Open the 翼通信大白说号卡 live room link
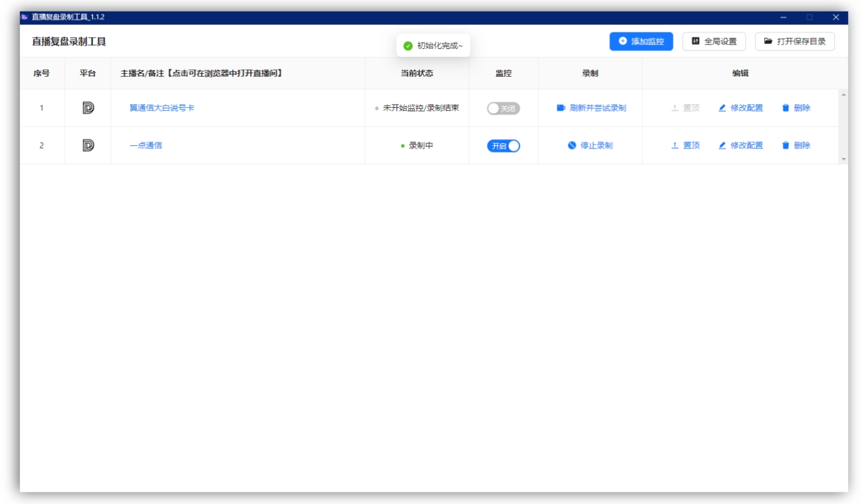This screenshot has height=504, width=868. click(162, 108)
